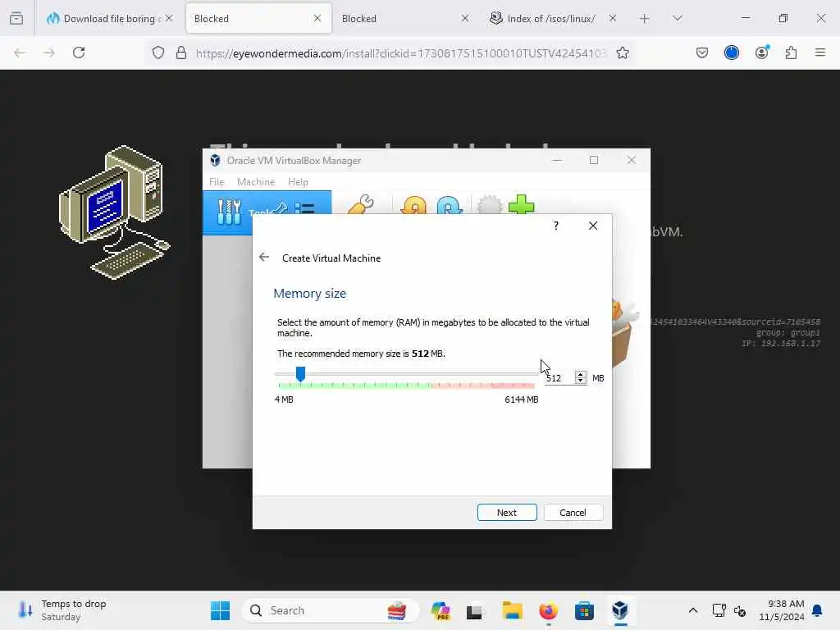Click the Firefox icon in the taskbar

click(x=548, y=610)
